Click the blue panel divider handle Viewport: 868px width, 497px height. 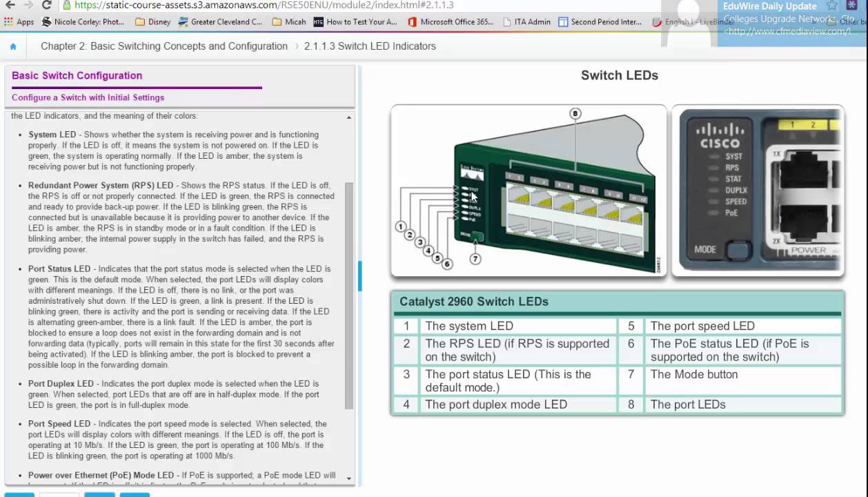tap(359, 275)
